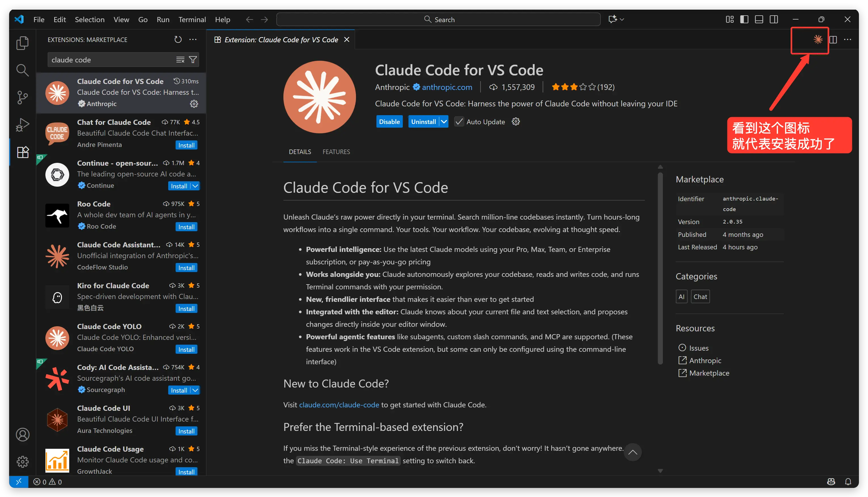Disable the Claude Code extension
The height and width of the screenshot is (497, 868).
point(389,121)
